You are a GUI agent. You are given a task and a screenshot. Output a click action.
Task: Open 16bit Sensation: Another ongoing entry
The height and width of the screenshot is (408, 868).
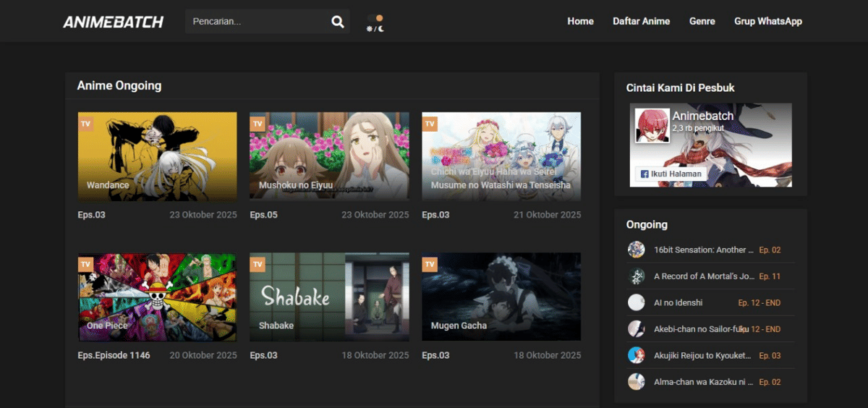(x=704, y=250)
